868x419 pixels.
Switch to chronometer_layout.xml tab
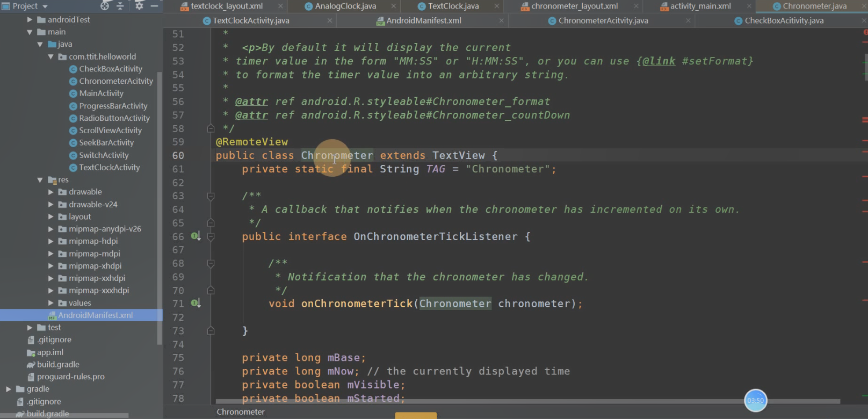[574, 6]
